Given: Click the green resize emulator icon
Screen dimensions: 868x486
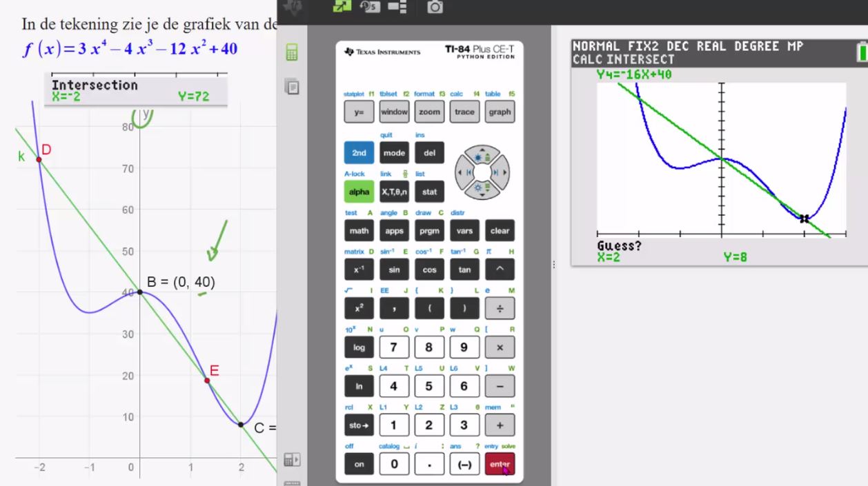Looking at the screenshot, I should pyautogui.click(x=342, y=8).
